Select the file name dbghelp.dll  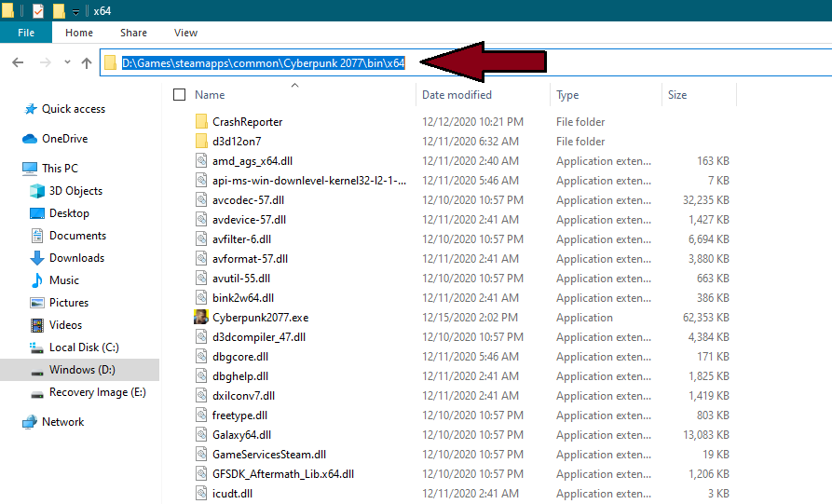point(240,376)
